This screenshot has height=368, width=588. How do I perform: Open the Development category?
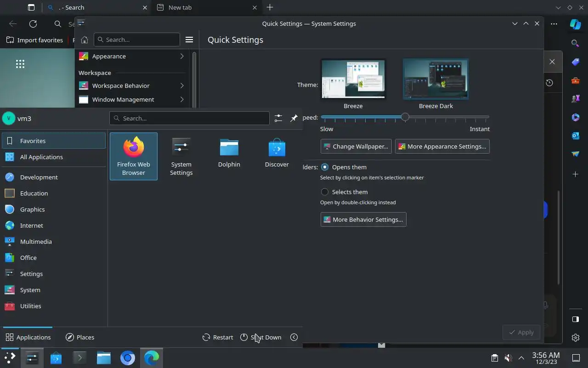point(54,177)
